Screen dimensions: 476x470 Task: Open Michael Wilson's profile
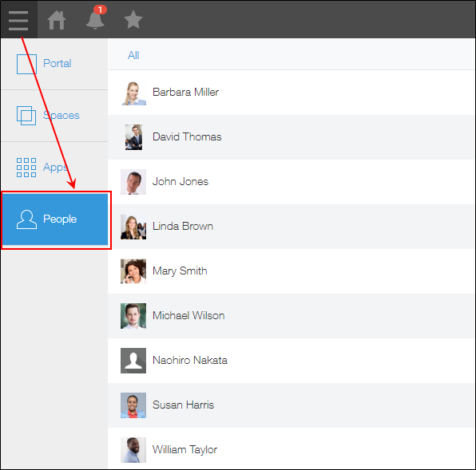click(x=292, y=316)
